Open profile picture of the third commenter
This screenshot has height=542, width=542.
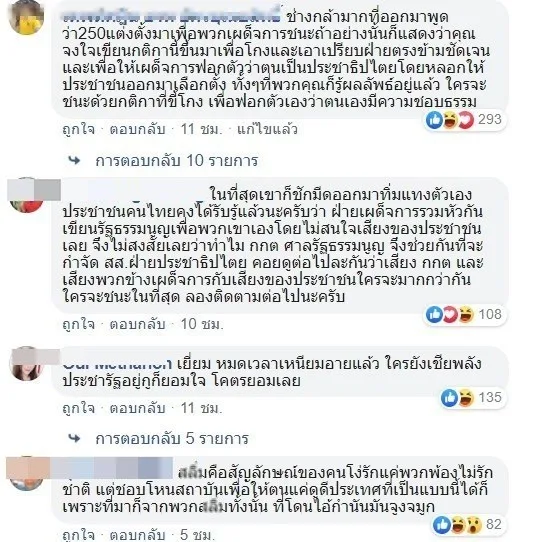[26, 364]
